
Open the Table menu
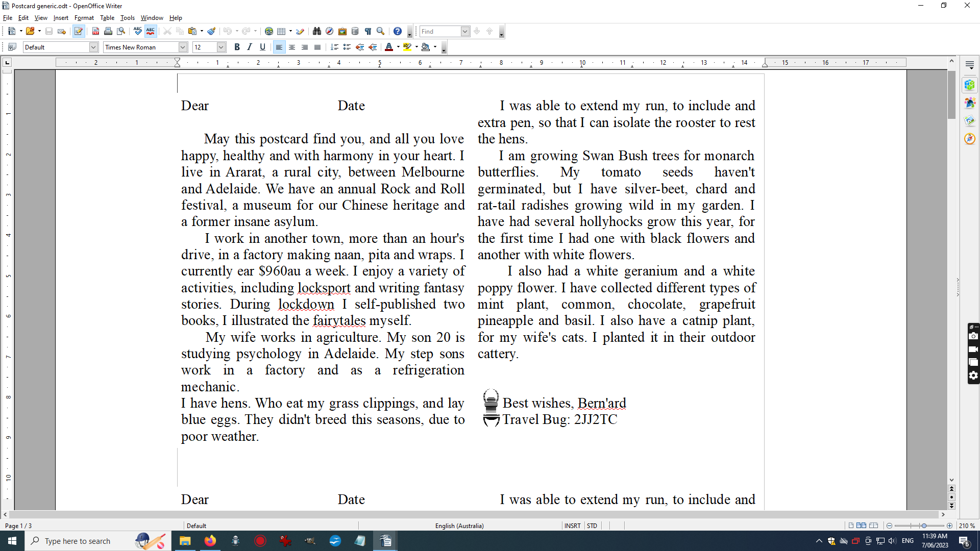click(x=107, y=18)
